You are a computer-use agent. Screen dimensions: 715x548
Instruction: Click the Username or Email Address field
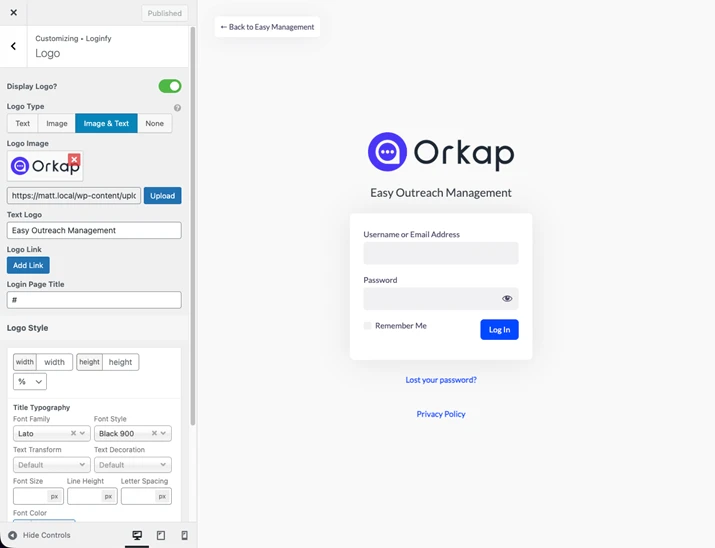click(441, 253)
